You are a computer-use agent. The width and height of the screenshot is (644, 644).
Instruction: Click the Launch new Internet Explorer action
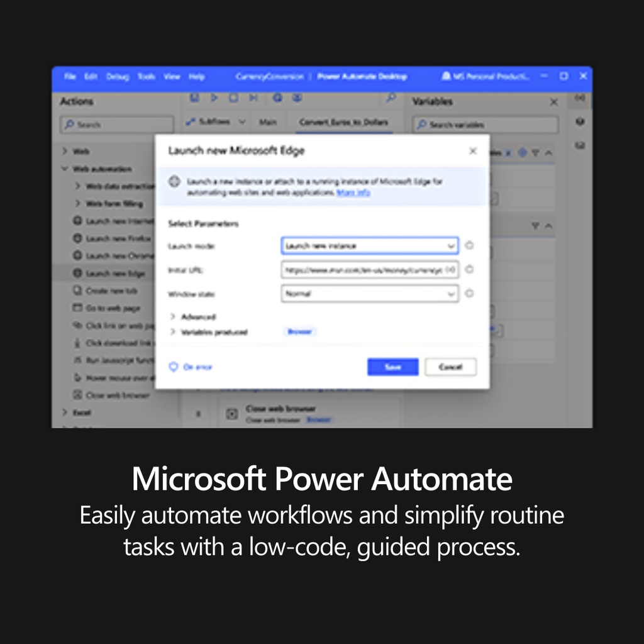coord(114,221)
